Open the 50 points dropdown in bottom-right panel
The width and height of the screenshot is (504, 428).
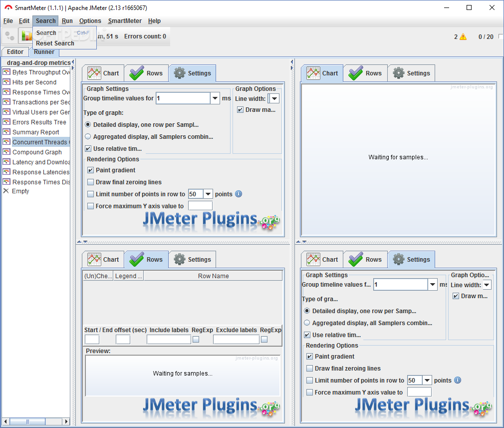tap(427, 381)
